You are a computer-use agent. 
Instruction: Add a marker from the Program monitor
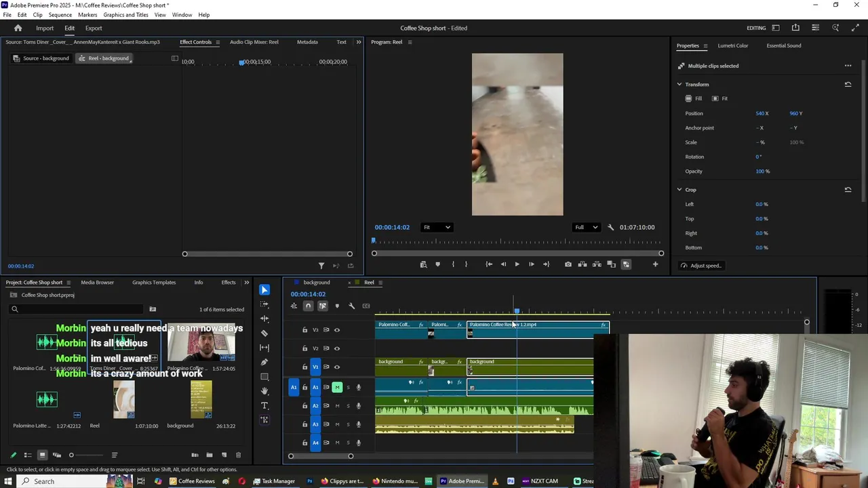click(x=437, y=264)
